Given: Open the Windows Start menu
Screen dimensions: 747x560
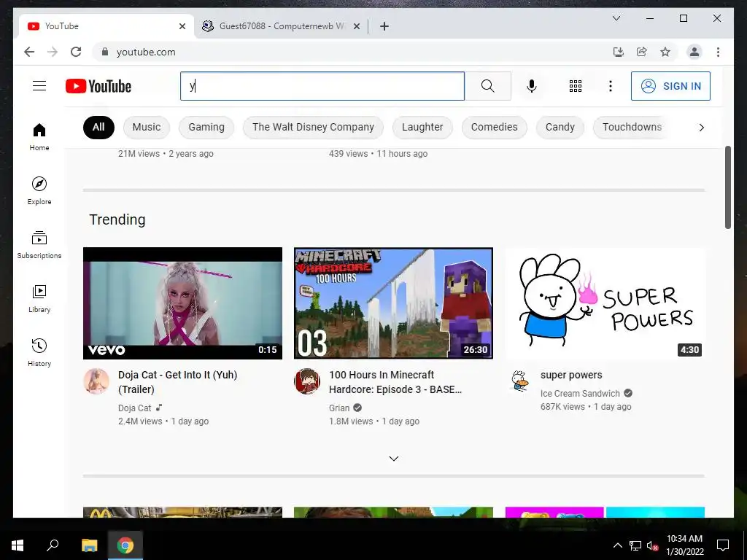Looking at the screenshot, I should (x=18, y=545).
